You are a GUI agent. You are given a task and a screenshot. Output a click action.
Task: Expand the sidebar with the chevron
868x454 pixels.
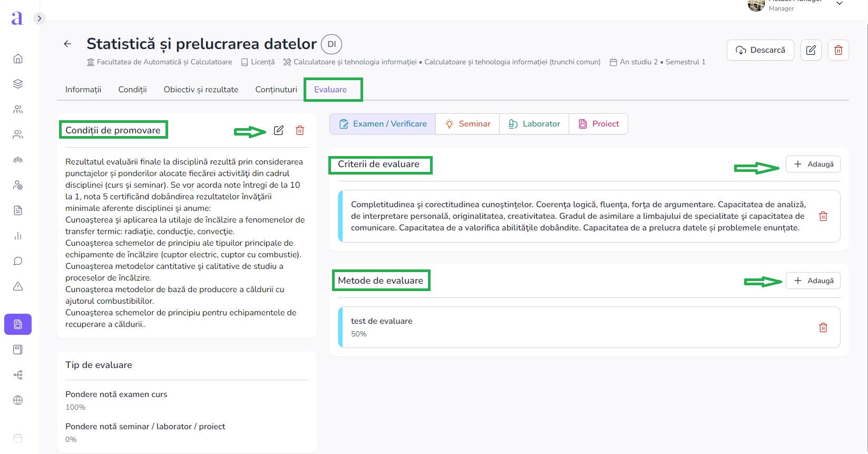[39, 18]
